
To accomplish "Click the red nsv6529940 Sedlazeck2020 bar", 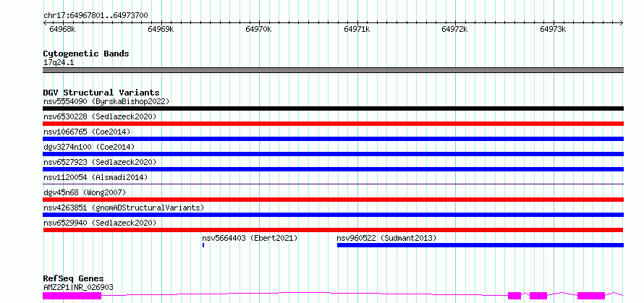I will coord(333,230).
